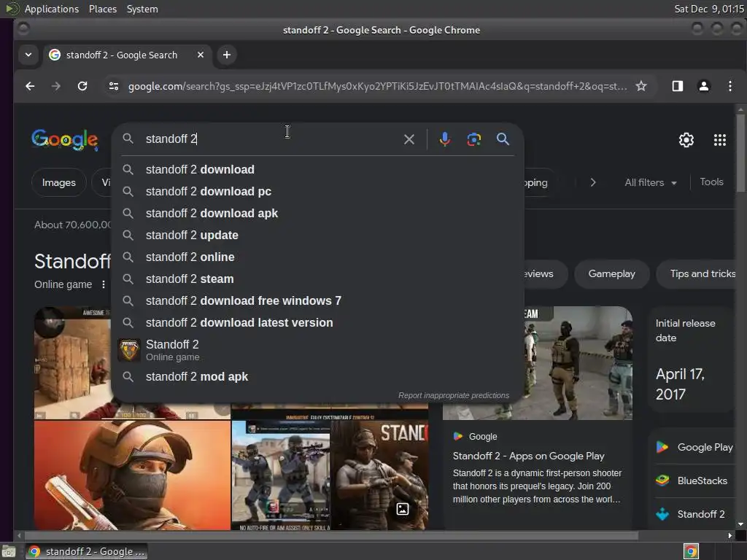Pick the Standoff 2 Online game suggestion

pos(317,350)
